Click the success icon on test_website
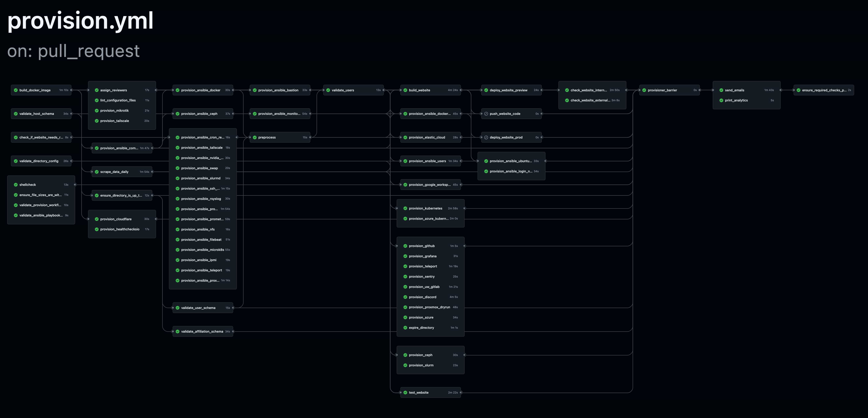This screenshot has height=418, width=868. pos(405,392)
